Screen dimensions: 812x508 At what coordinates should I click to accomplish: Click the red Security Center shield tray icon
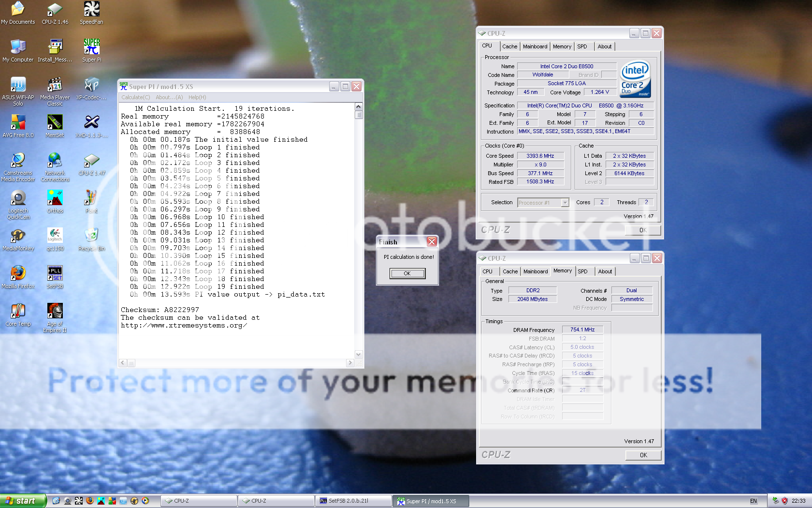(784, 501)
